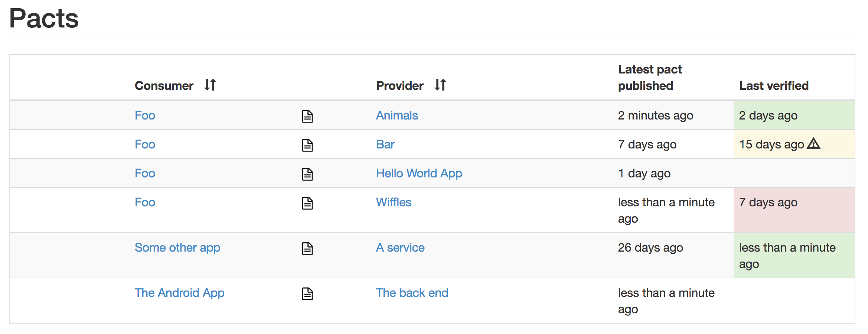Open the Hello World App provider
This screenshot has width=868, height=334.
pyautogui.click(x=419, y=173)
